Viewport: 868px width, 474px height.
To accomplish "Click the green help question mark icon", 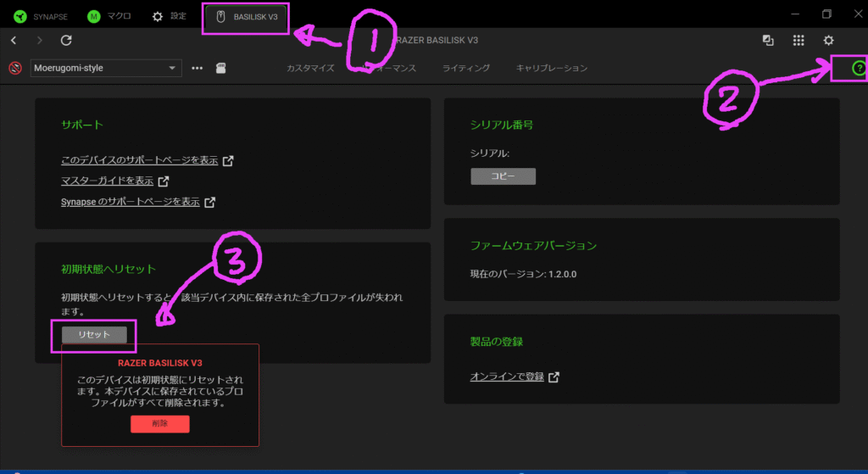I will tap(859, 68).
